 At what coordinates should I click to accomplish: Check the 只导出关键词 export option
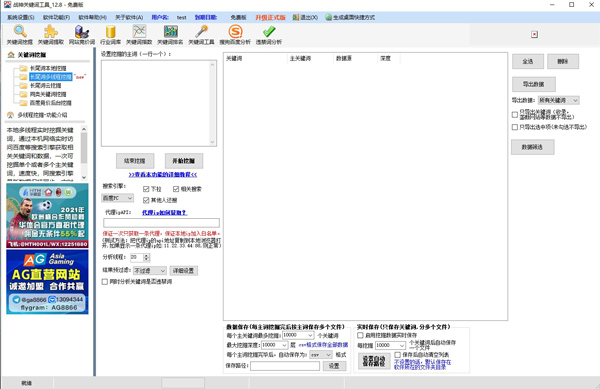point(515,114)
